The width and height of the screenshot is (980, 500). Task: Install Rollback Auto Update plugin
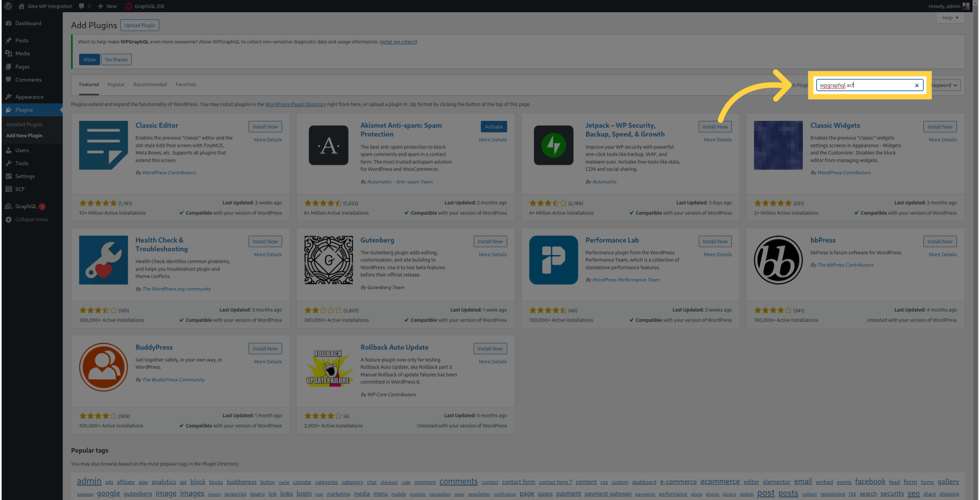[x=491, y=348]
